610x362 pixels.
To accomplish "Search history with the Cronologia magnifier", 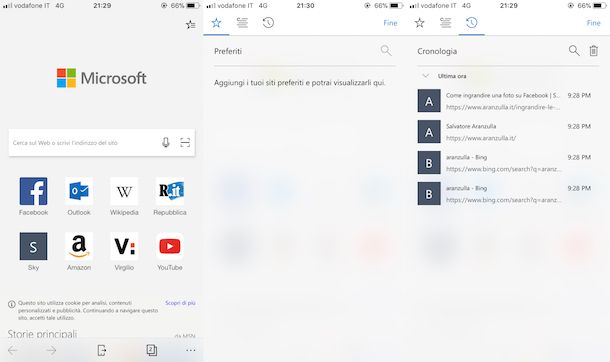I will (x=574, y=51).
